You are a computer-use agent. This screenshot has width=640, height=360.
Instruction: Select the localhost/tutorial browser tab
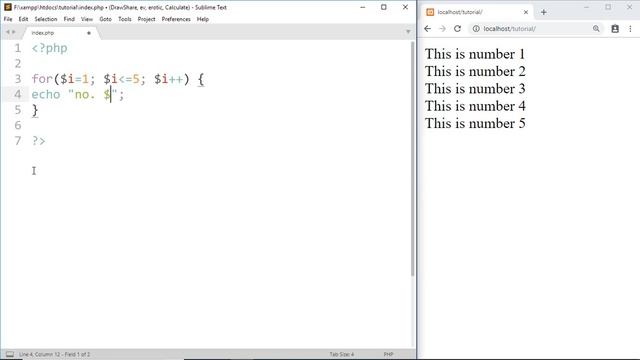[477, 12]
